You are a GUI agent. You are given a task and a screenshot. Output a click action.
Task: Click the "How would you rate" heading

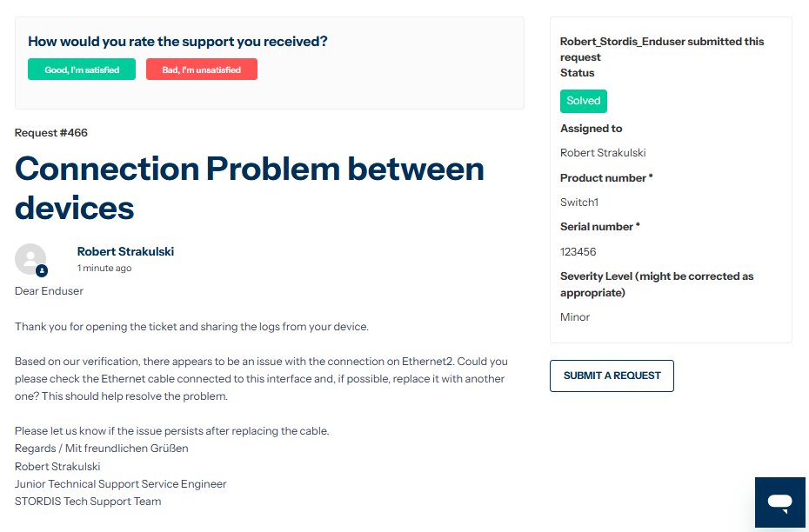177,42
